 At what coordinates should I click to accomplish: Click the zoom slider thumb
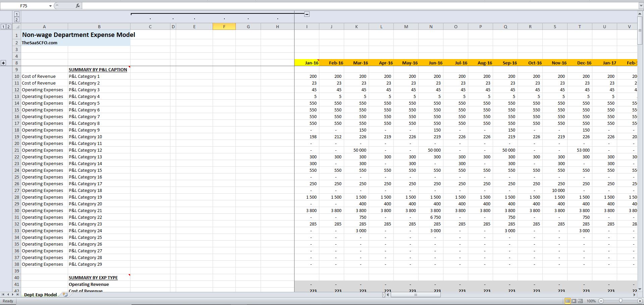(x=621, y=301)
